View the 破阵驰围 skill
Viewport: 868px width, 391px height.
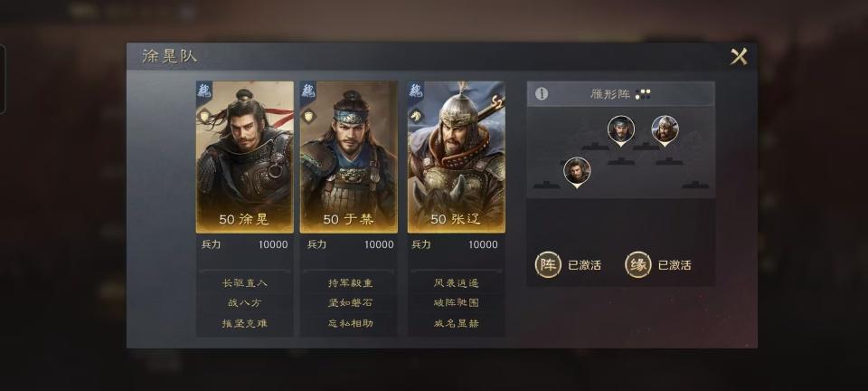pyautogui.click(x=456, y=303)
